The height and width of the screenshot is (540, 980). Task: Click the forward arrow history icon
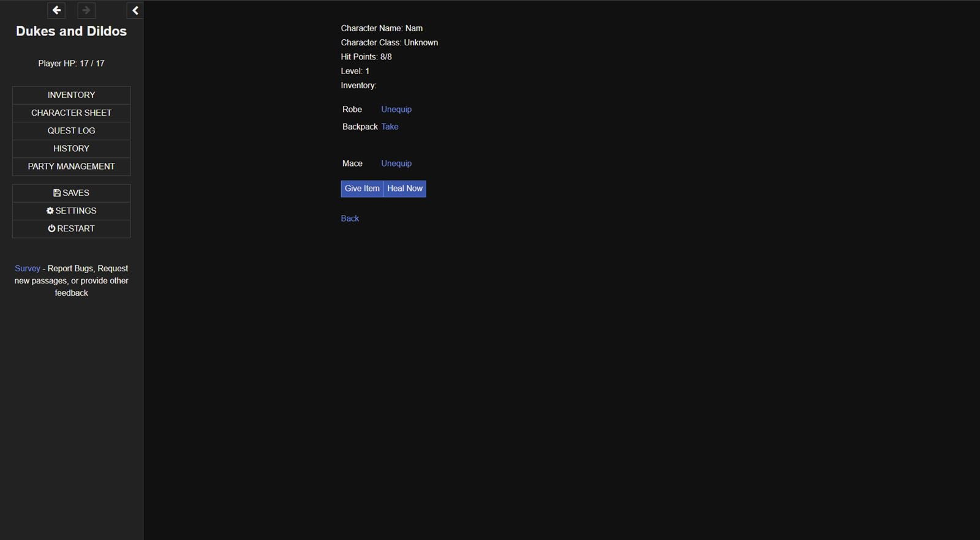[86, 10]
